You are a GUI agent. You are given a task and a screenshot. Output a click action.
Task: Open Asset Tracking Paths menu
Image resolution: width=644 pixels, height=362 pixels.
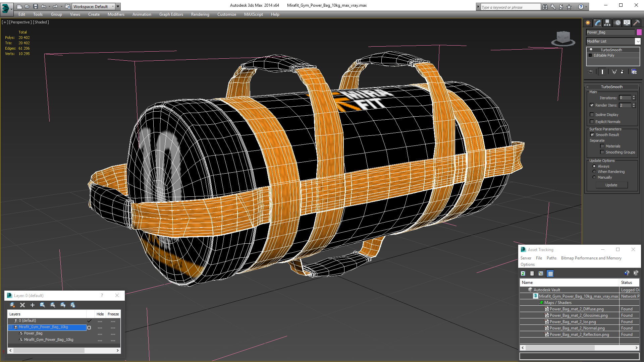[551, 258]
